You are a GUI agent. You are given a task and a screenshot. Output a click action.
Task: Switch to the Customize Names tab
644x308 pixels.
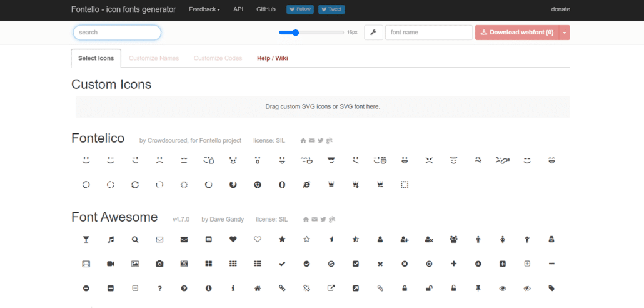tap(154, 58)
